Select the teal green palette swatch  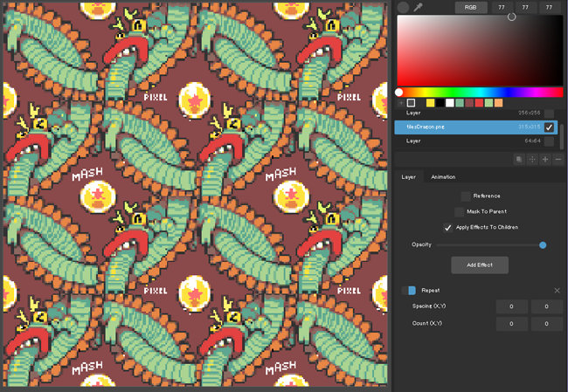click(460, 103)
